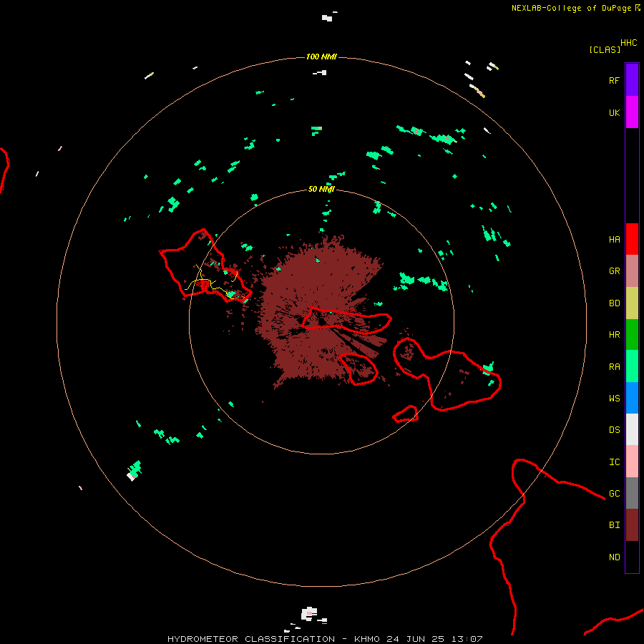
Task: Click the RF legend label
Action: coord(614,80)
